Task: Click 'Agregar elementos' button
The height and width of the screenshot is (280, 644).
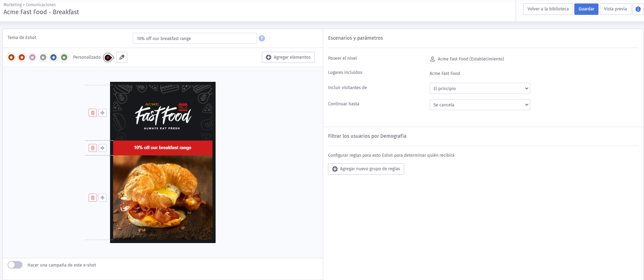Action: tap(288, 57)
